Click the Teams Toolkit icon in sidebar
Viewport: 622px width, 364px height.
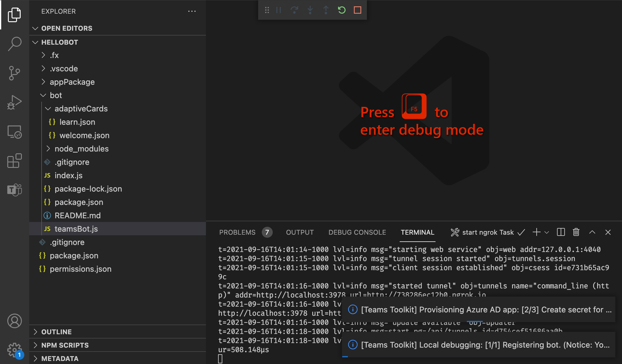14,189
